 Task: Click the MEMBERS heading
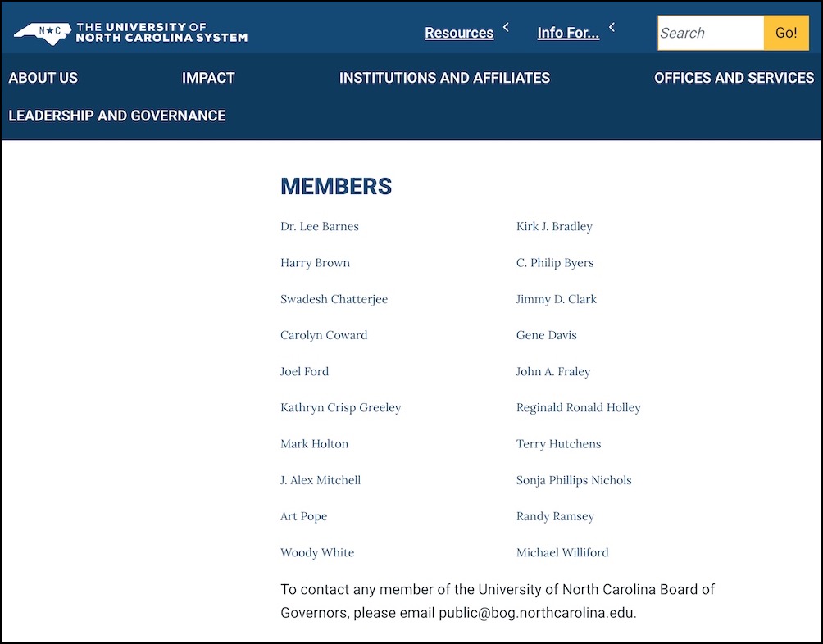tap(336, 187)
